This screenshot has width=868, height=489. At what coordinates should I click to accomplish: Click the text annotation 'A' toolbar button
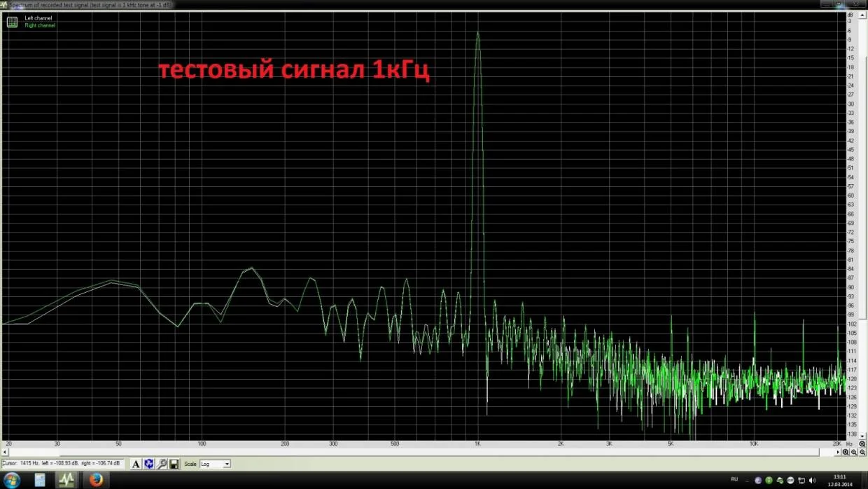(136, 464)
